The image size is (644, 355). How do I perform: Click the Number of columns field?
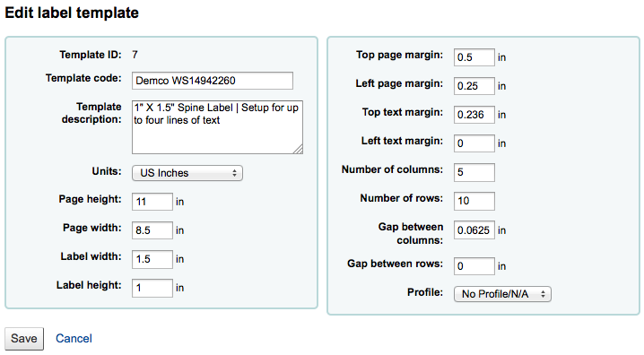coord(474,172)
